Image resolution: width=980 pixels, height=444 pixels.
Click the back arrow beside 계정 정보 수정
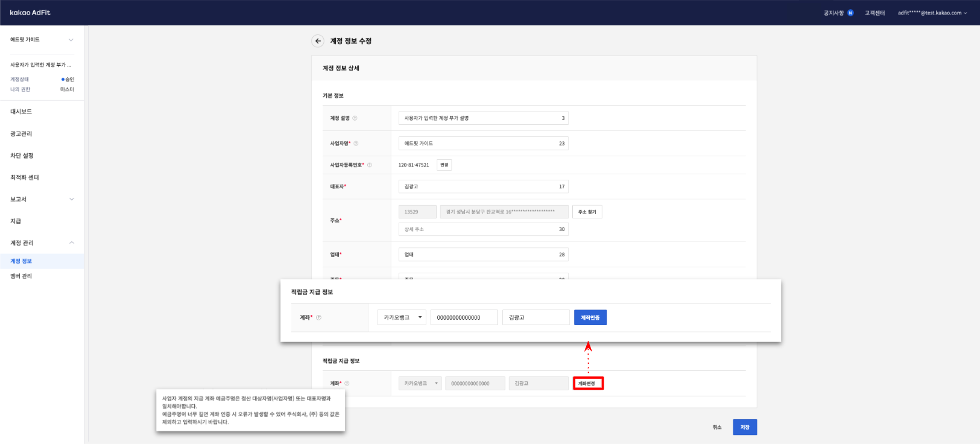pos(318,41)
